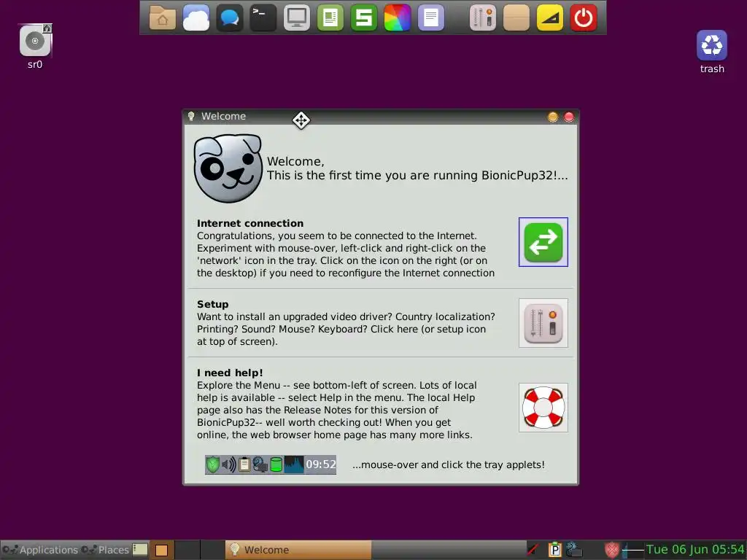Open the trash desktop icon
Viewport: 747px width, 560px height.
[x=712, y=45]
